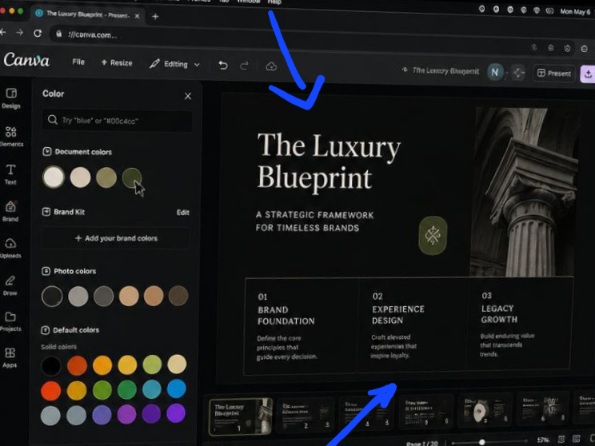Select the red default color swatch

click(51, 391)
